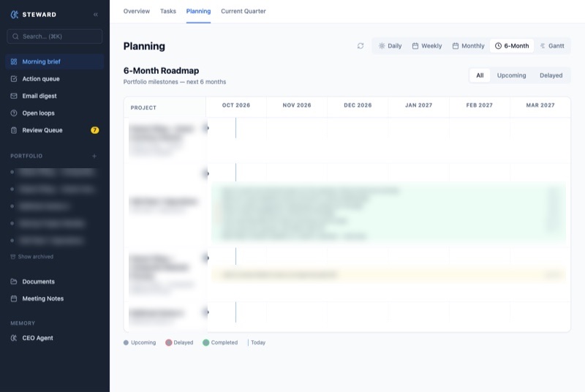
Task: Click the CEO Agent icon
Action: tap(14, 338)
